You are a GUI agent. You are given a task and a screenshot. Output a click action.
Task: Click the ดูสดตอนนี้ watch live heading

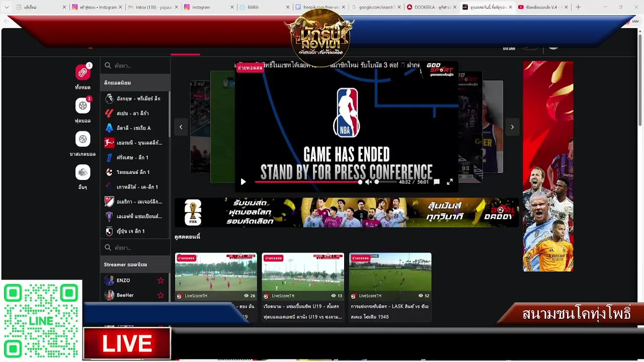pos(187,237)
